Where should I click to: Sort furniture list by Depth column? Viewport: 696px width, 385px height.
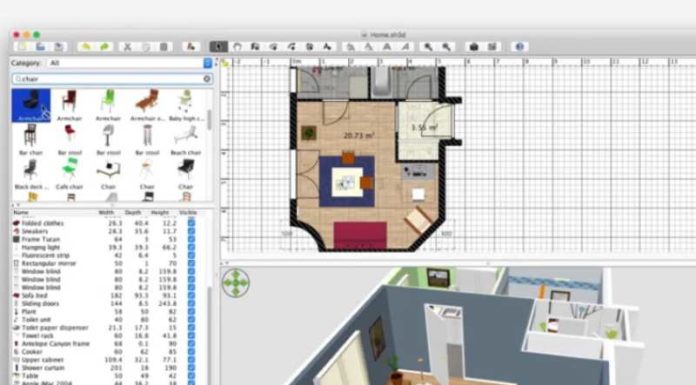(133, 213)
